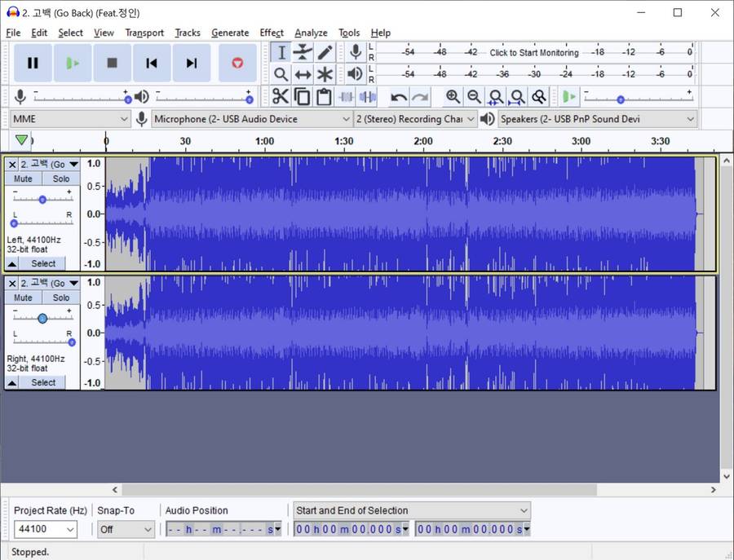Image resolution: width=734 pixels, height=560 pixels.
Task: Click the 2:00 mark on the timeline ruler
Action: click(x=422, y=143)
